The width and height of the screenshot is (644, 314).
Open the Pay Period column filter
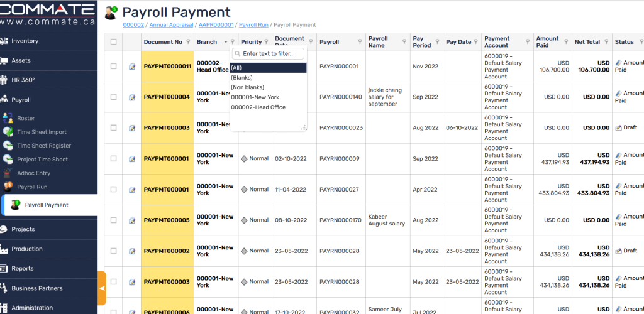pyautogui.click(x=438, y=41)
